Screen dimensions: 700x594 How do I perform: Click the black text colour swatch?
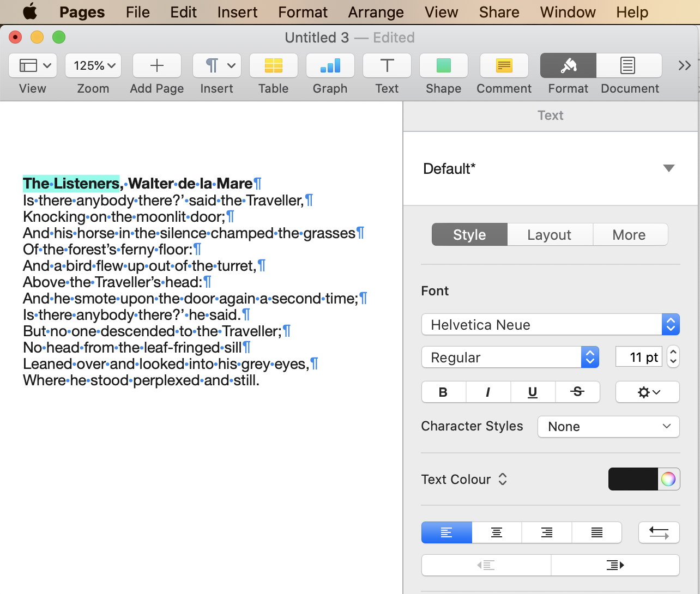click(633, 479)
